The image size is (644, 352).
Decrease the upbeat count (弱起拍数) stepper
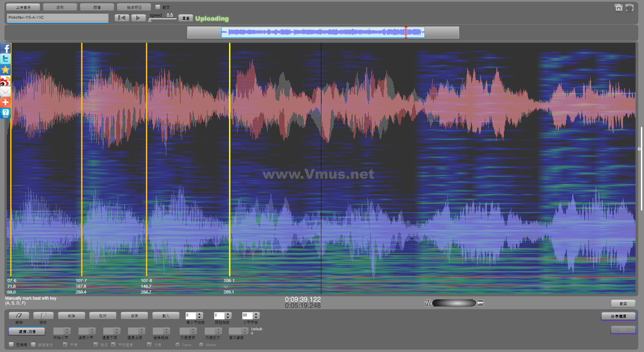(228, 317)
